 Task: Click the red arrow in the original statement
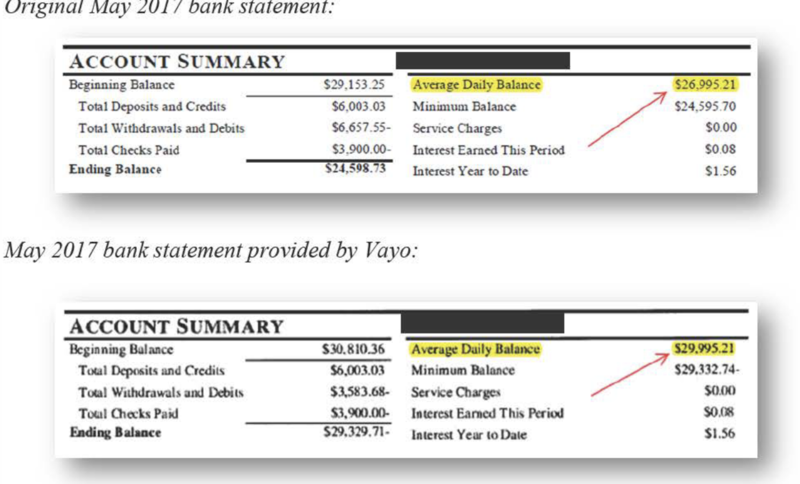click(627, 118)
